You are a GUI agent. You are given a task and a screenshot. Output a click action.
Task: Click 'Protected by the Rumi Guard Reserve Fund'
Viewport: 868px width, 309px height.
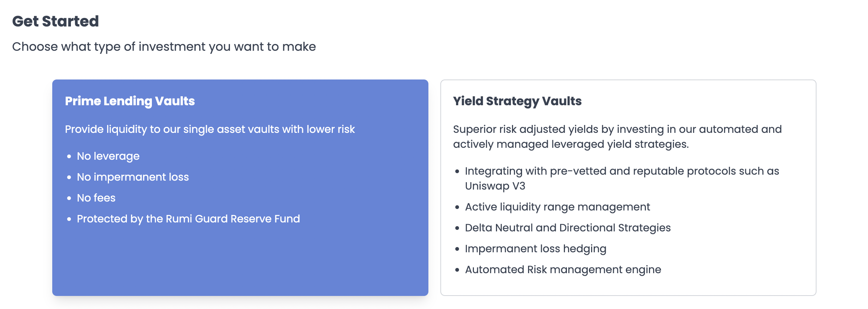(188, 219)
